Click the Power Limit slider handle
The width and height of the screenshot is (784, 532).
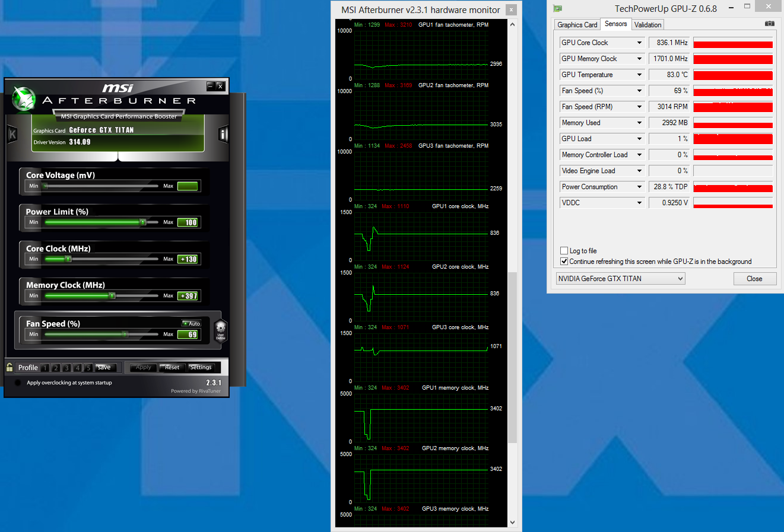(x=142, y=222)
